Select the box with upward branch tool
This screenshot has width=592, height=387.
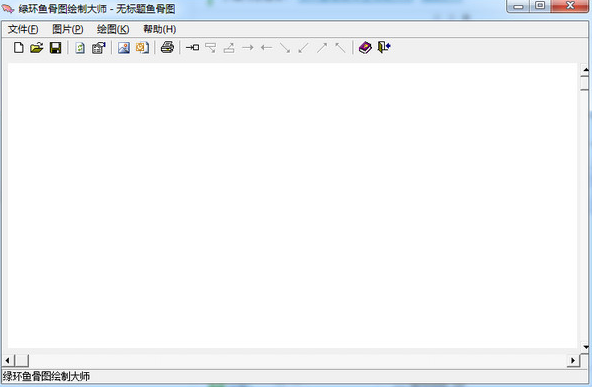coord(229,48)
